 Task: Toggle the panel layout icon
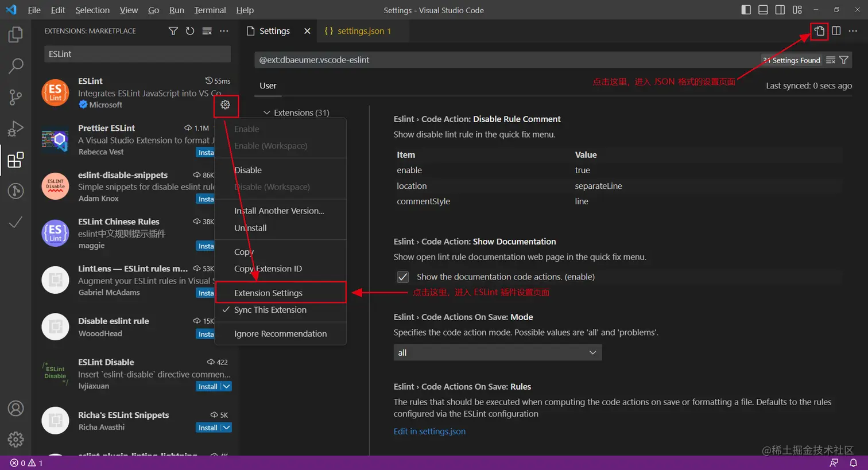click(763, 10)
